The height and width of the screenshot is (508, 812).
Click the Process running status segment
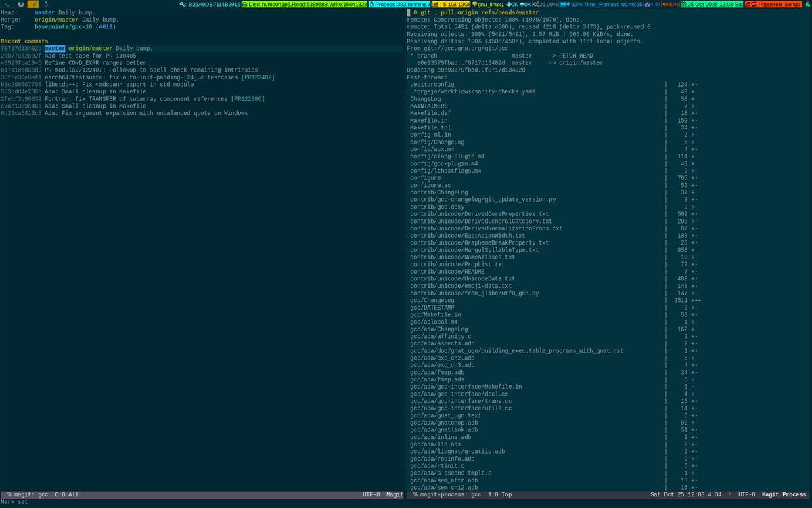(x=400, y=4)
